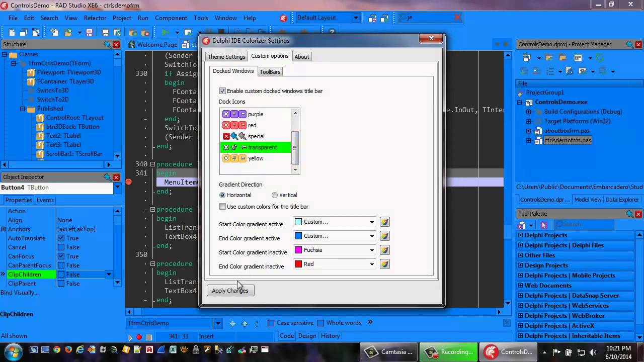
Task: Click the macro record red dot icon
Action: [x=139, y=337]
